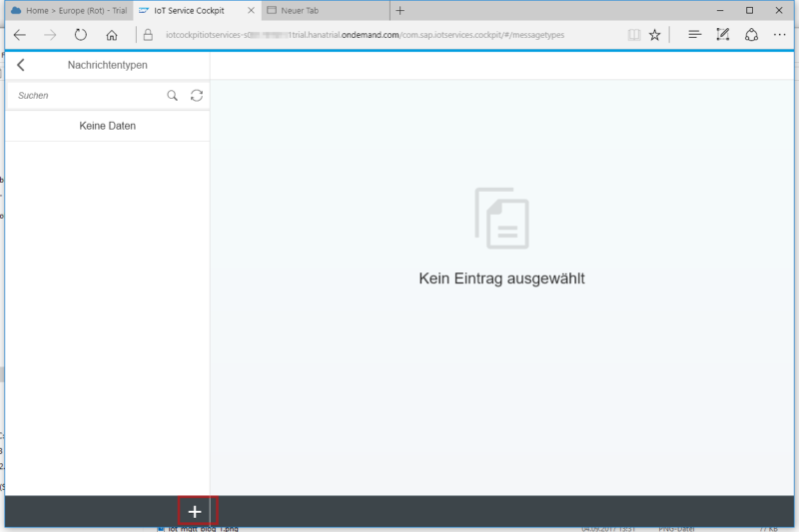Refresh the message types list
This screenshot has width=799, height=532.
click(197, 95)
